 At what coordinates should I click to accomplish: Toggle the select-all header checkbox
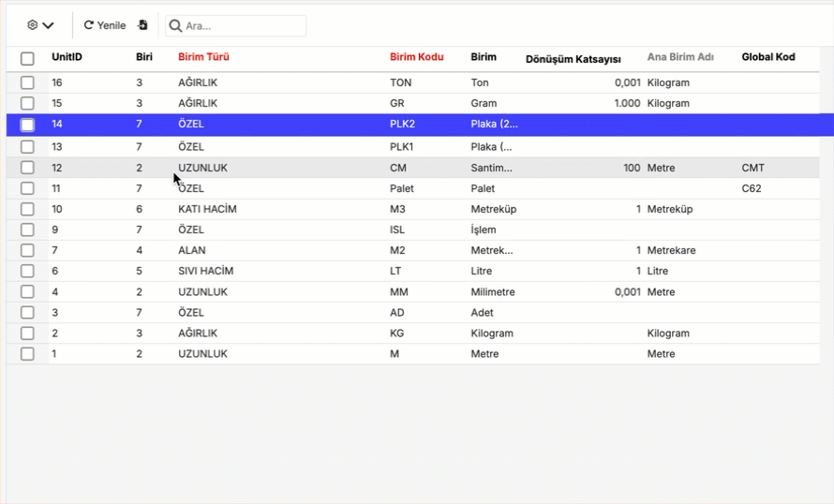(x=27, y=58)
